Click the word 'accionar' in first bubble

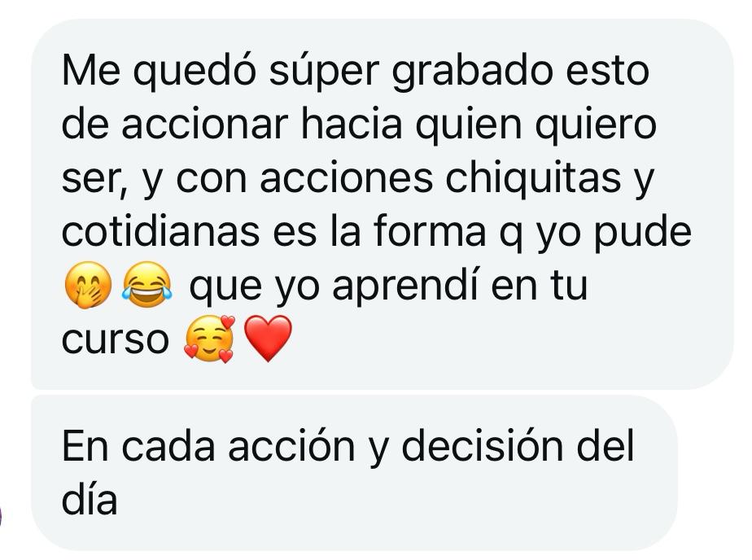point(204,125)
